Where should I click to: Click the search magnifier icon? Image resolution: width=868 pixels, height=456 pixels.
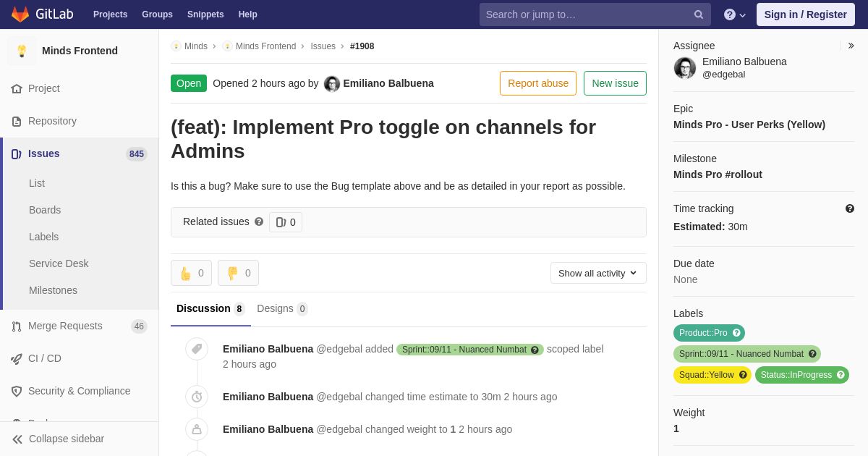(699, 14)
